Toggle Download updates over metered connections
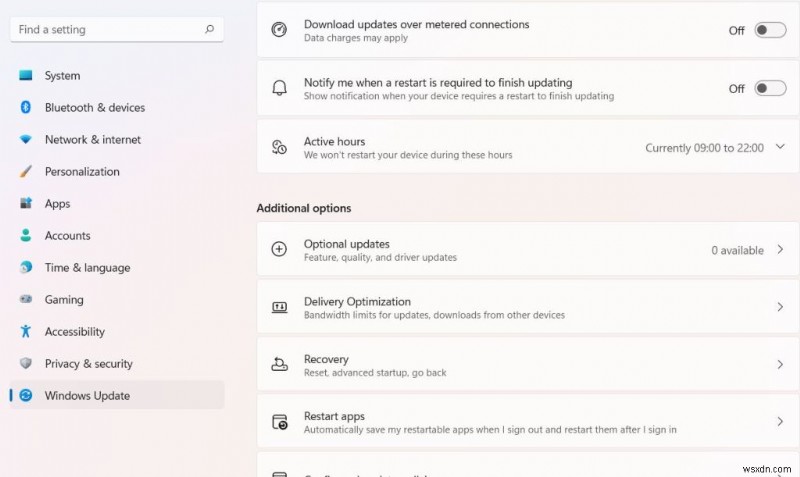 [770, 30]
